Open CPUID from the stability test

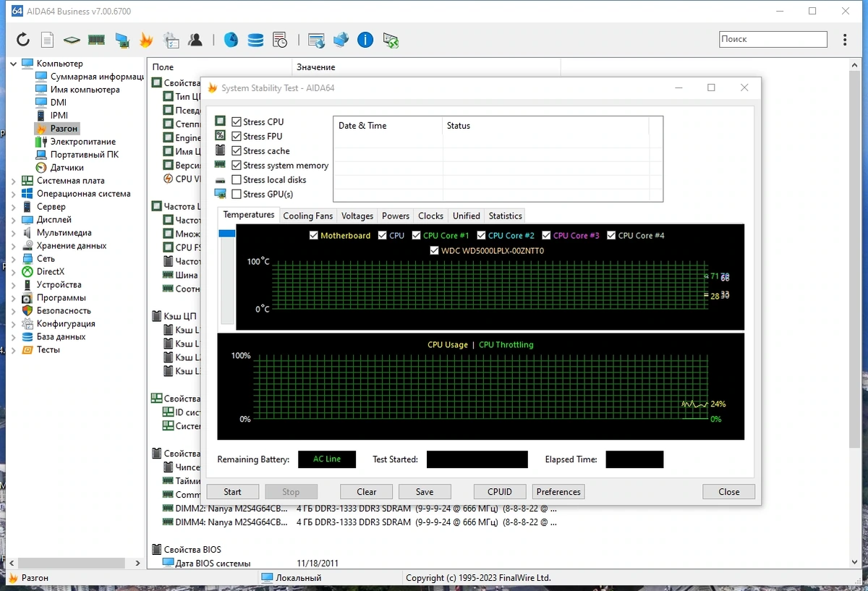point(500,492)
